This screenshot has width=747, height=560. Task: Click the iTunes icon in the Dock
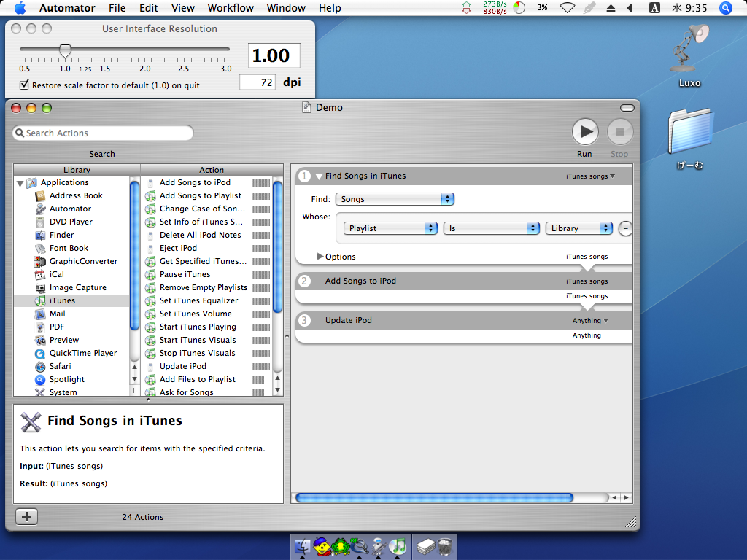(x=398, y=546)
